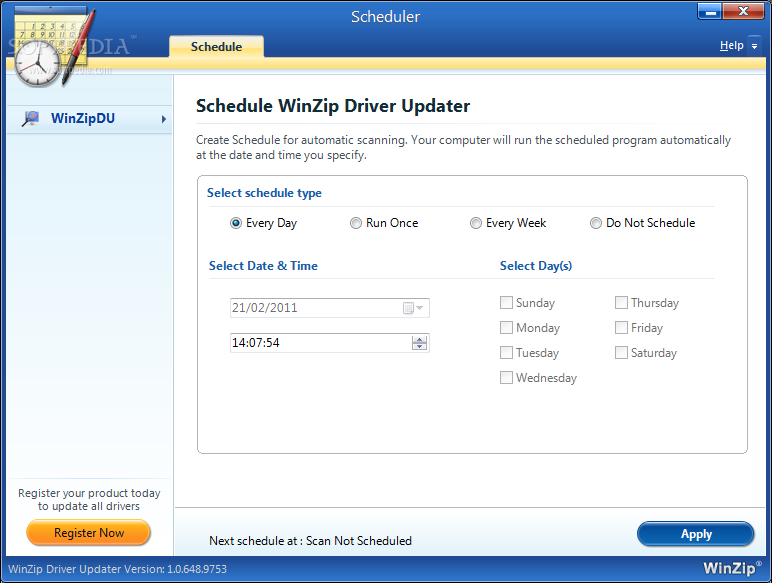This screenshot has height=583, width=772.
Task: Click the date field 21/02/2011
Action: [329, 308]
